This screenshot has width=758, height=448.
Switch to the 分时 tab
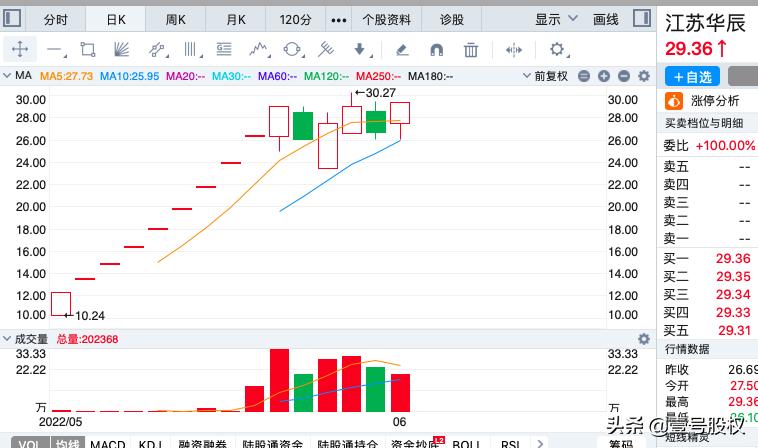tap(56, 20)
